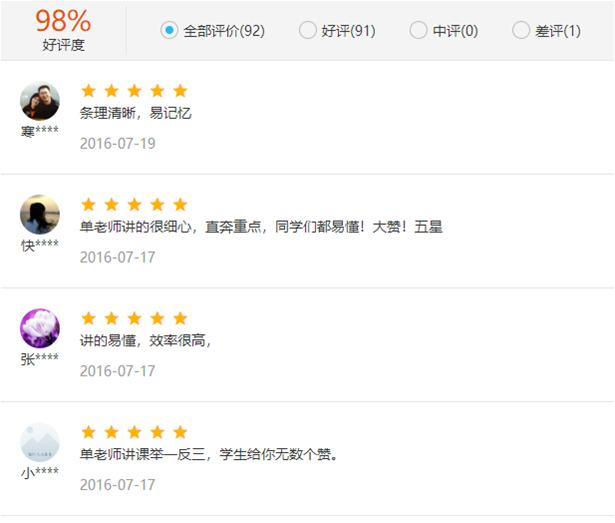Open the profile picture of user 快****

40,215
